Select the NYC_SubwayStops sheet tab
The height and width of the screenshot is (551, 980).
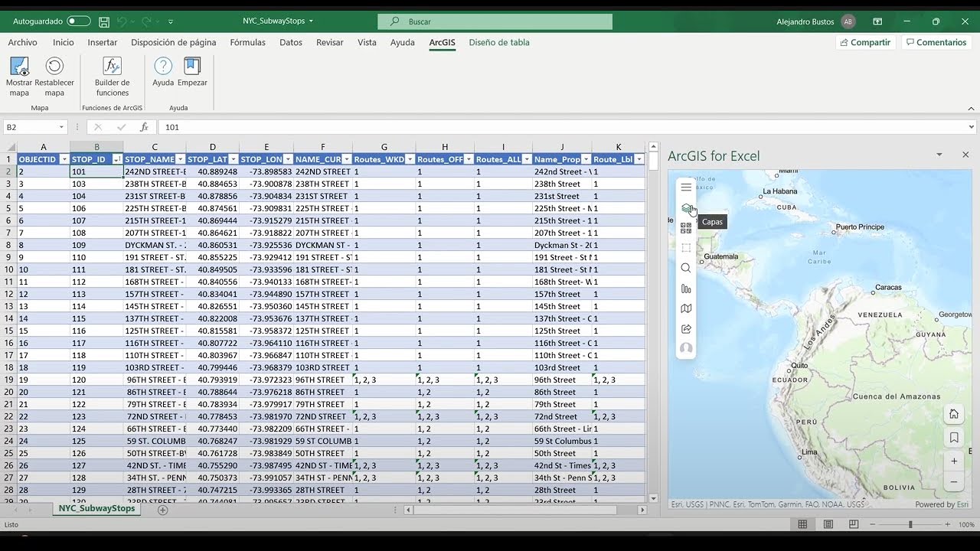[96, 508]
